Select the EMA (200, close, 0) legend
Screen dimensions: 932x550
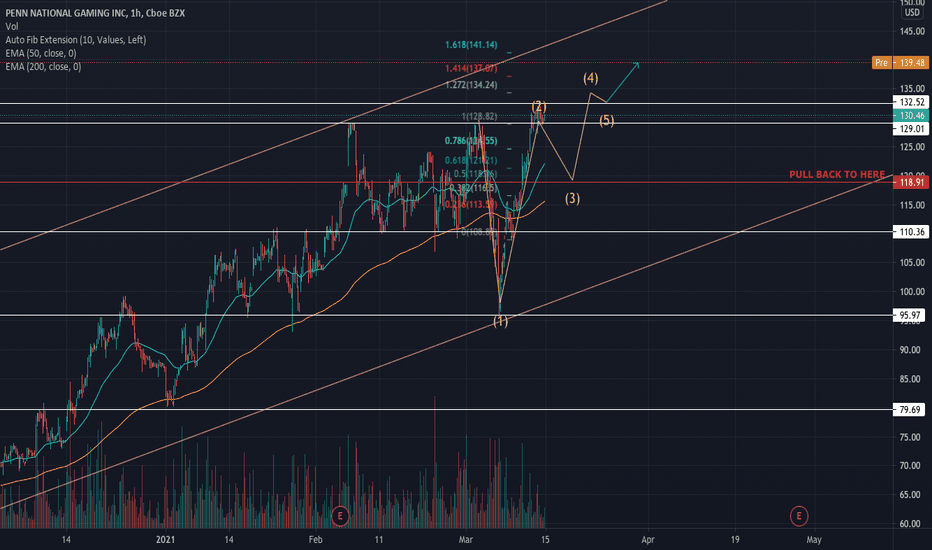(x=43, y=67)
